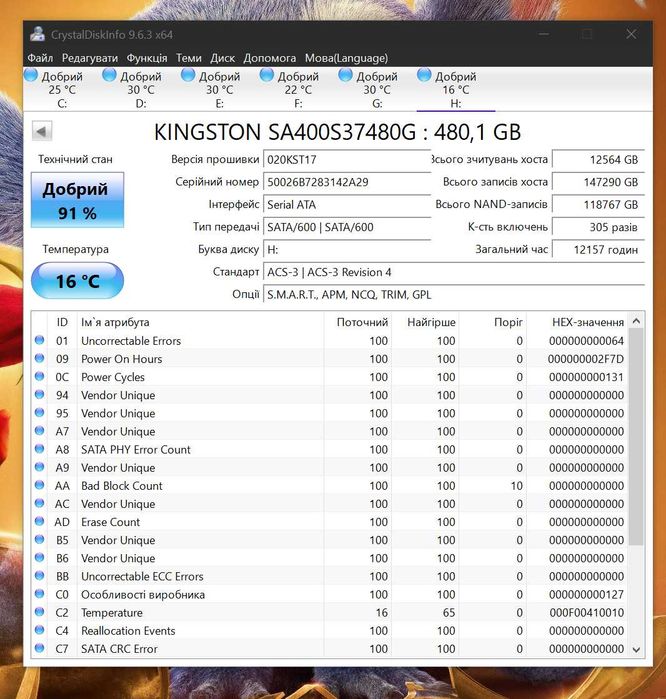Switch to drive E: tab

(220, 90)
